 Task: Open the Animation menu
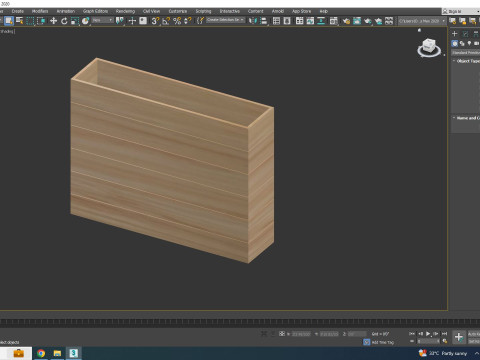click(66, 11)
